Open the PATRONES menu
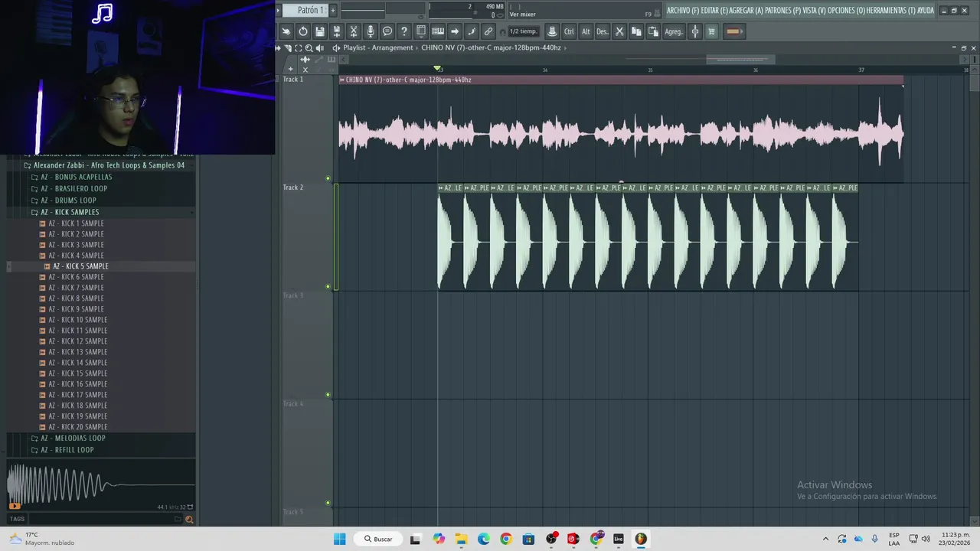The height and width of the screenshot is (551, 980). (782, 10)
